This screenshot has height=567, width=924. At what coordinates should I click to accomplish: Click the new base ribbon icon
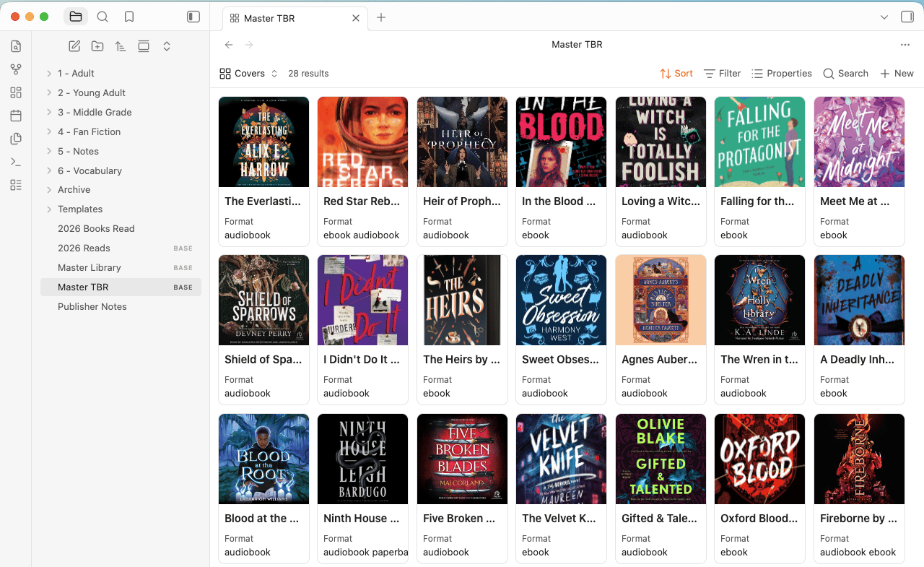(x=16, y=185)
